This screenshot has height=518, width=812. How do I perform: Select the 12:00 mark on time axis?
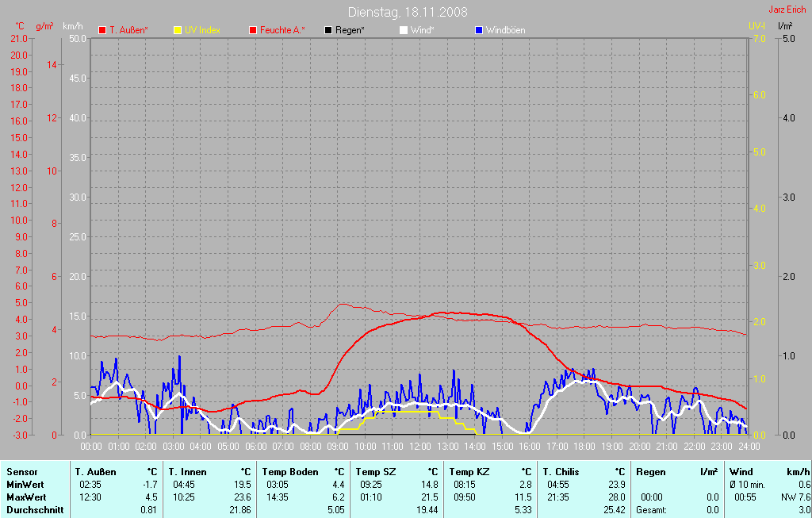(419, 447)
